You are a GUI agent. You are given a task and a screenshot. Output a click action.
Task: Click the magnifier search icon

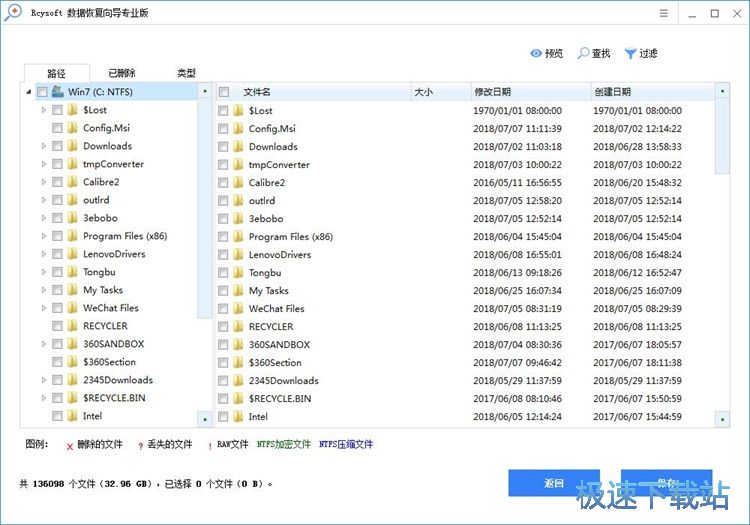(x=583, y=53)
